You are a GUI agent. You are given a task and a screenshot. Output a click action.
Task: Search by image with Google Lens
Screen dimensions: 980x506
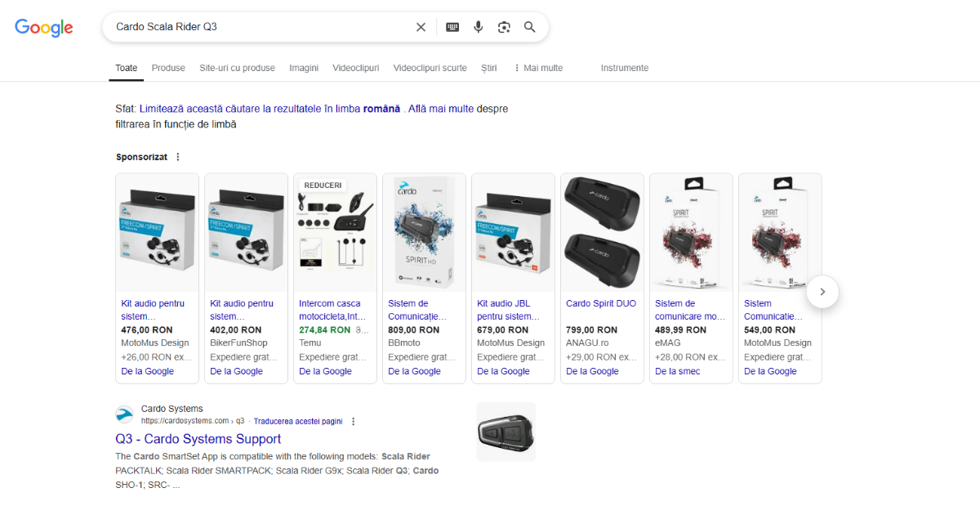[504, 27]
